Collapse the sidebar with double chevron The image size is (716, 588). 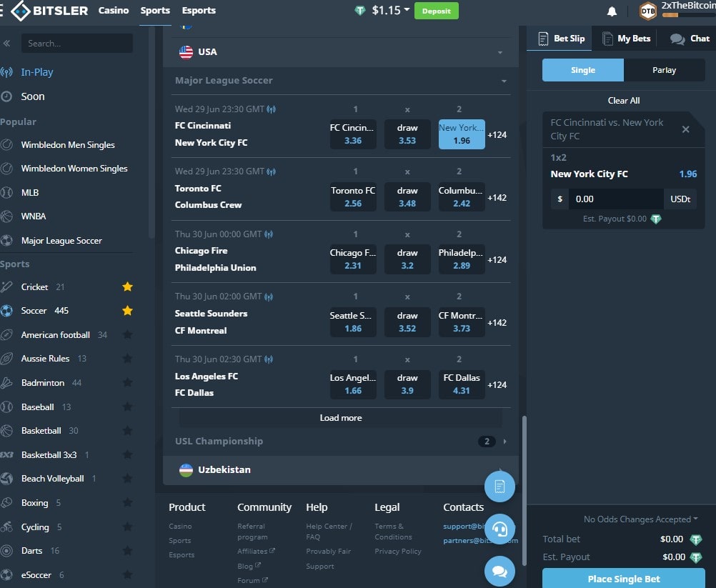pyautogui.click(x=6, y=44)
